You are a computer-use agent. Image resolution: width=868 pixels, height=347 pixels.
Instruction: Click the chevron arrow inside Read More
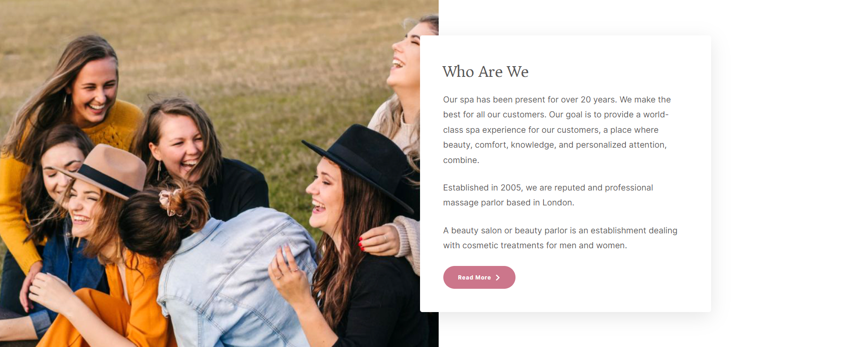tap(498, 277)
